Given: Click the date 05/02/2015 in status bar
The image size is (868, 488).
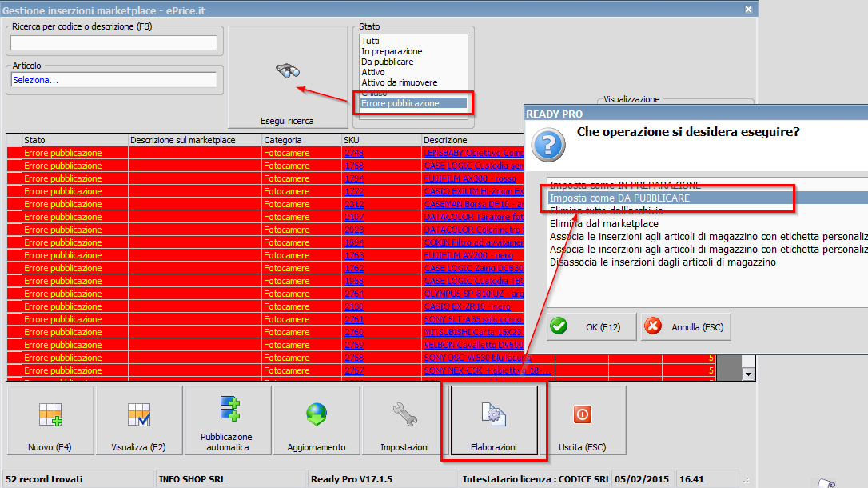Looking at the screenshot, I should (642, 479).
